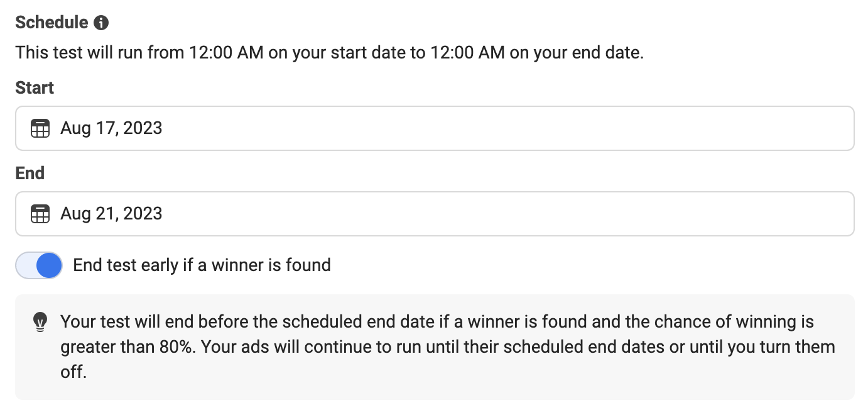The width and height of the screenshot is (868, 410).
Task: Click the 'Aug 21, 2023' date text
Action: (x=111, y=214)
